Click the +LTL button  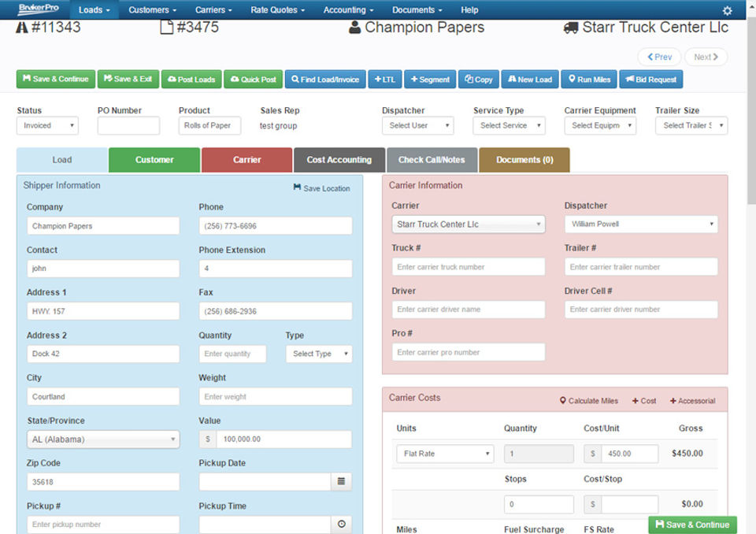(385, 79)
